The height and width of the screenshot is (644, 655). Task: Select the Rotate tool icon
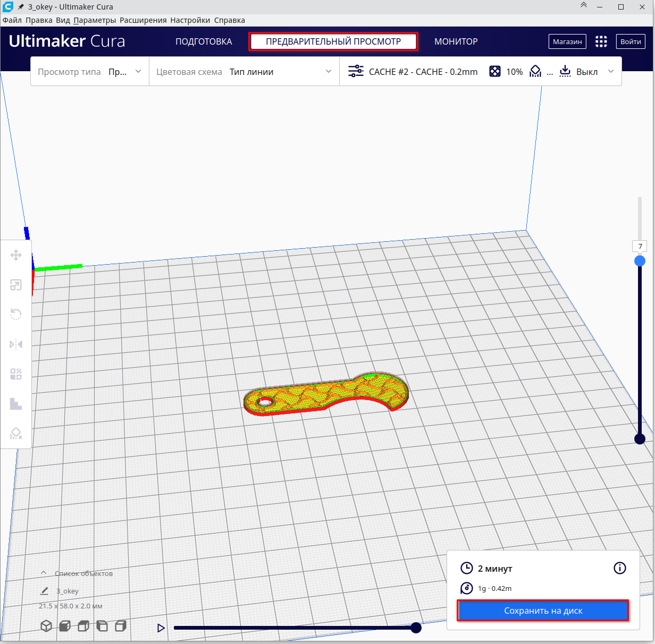pyautogui.click(x=16, y=315)
